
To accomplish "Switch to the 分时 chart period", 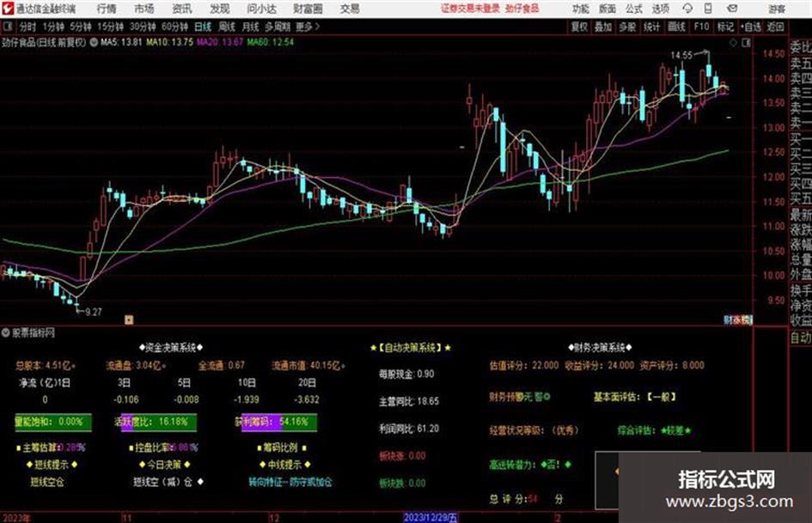I will (x=28, y=27).
